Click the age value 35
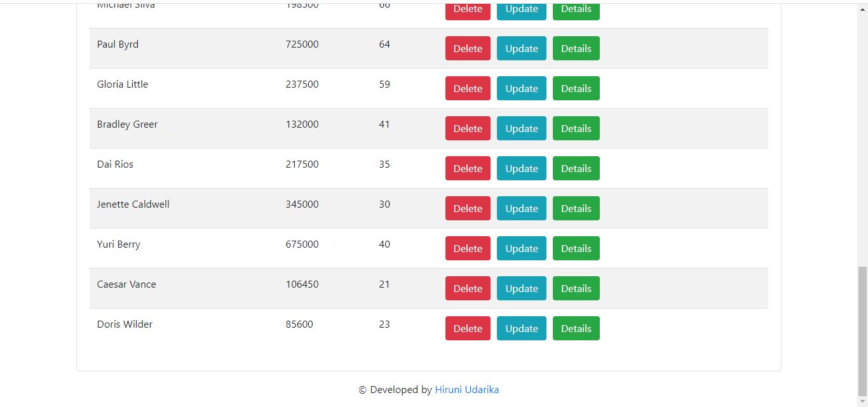868x407 pixels. 384,164
